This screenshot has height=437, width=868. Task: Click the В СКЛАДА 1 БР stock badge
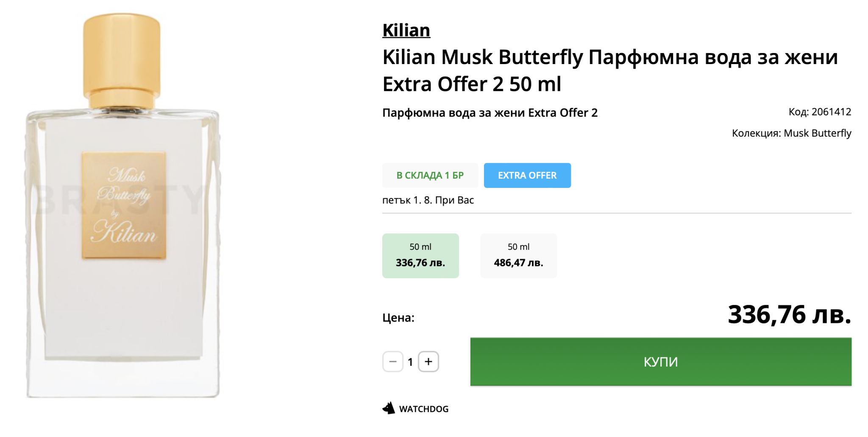pyautogui.click(x=430, y=175)
